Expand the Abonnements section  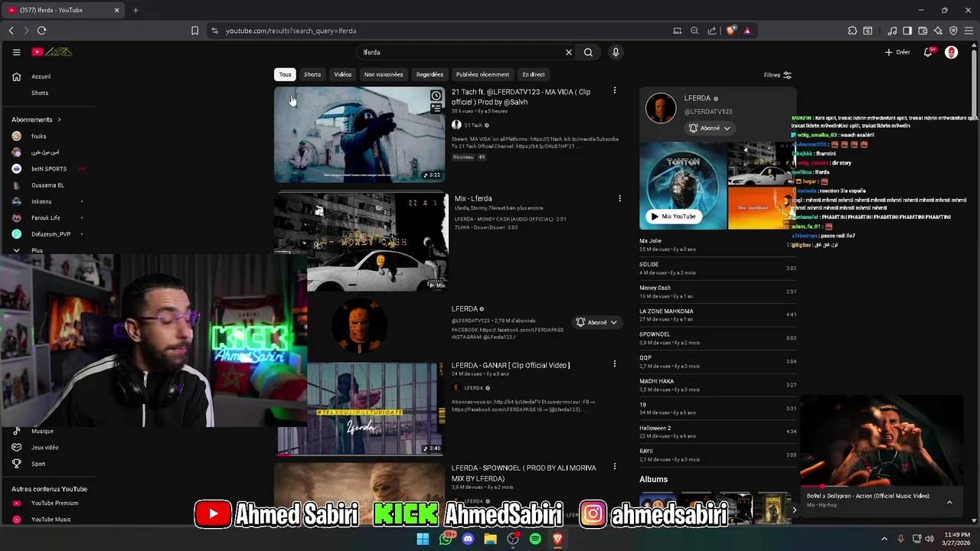[36, 119]
